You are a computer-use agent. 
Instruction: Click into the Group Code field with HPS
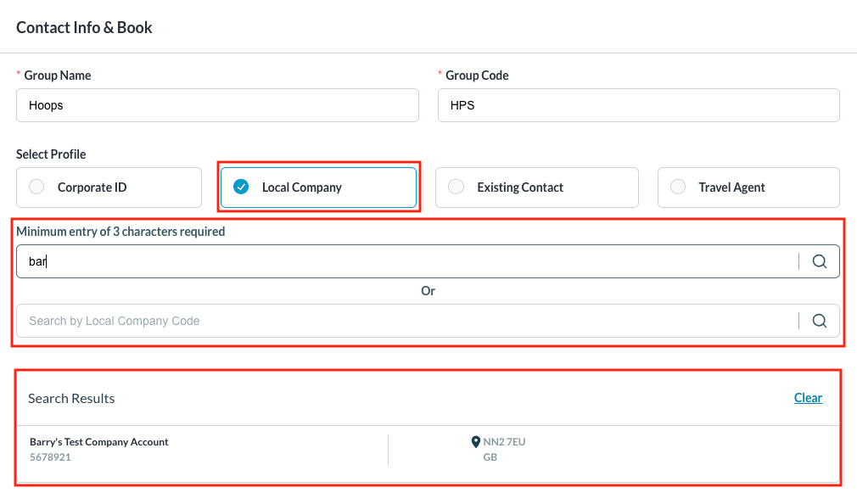pyautogui.click(x=638, y=106)
